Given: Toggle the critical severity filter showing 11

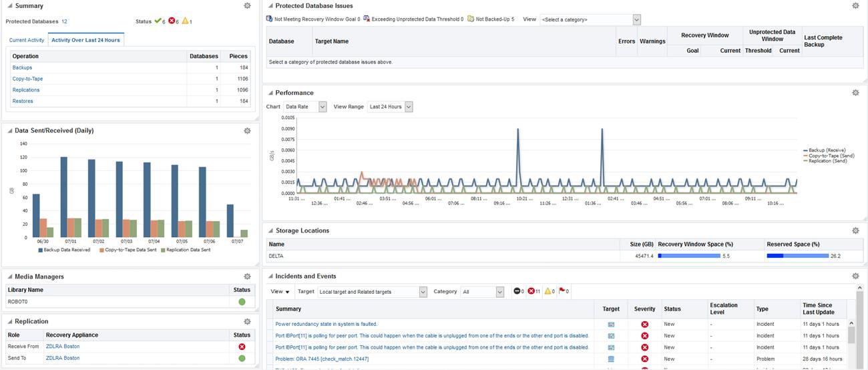Looking at the screenshot, I should pyautogui.click(x=532, y=292).
